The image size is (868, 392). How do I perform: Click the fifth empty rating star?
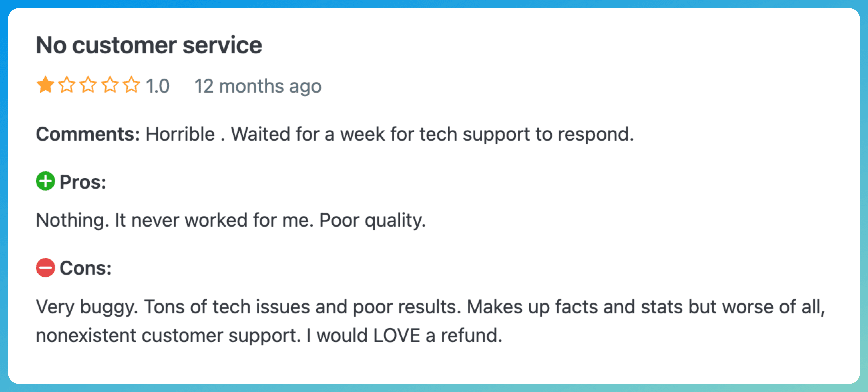coord(131,85)
